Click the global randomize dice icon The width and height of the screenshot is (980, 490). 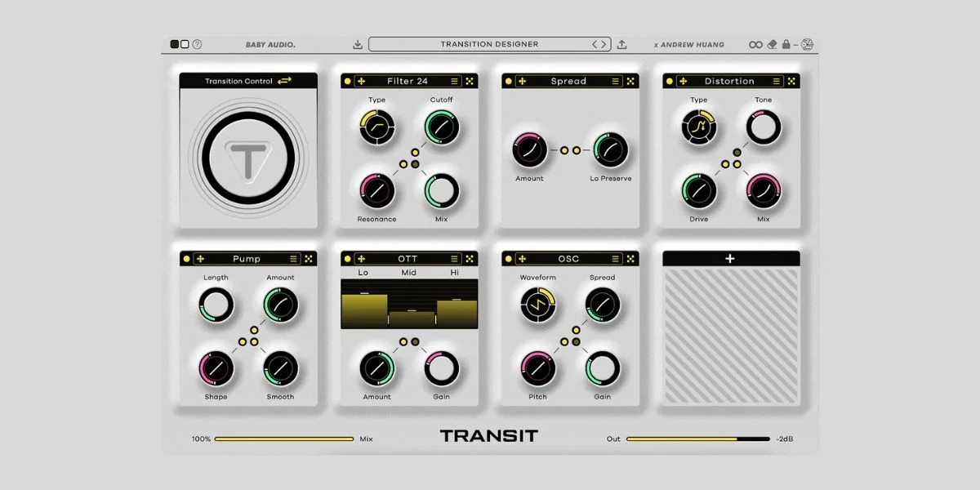pyautogui.click(x=807, y=44)
